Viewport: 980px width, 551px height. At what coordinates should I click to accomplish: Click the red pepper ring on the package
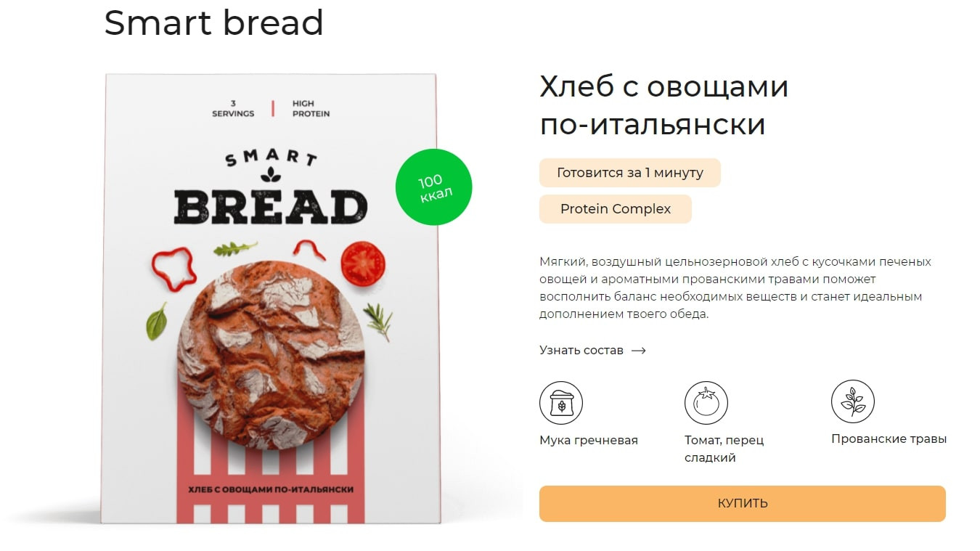174,269
